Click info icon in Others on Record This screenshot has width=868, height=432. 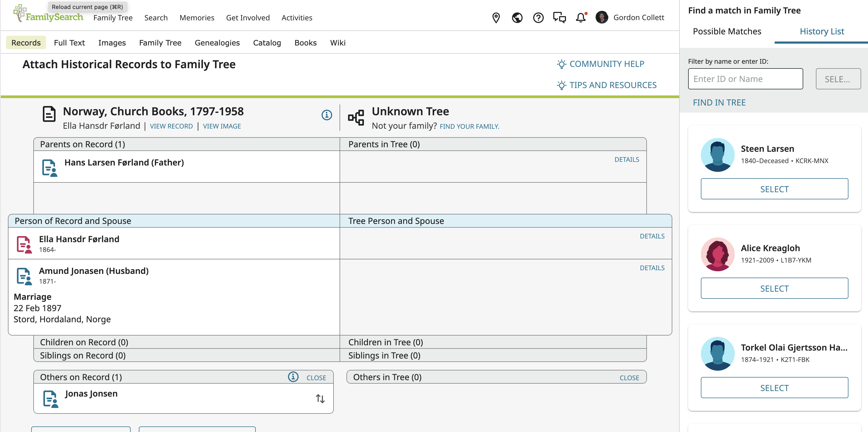pyautogui.click(x=293, y=377)
